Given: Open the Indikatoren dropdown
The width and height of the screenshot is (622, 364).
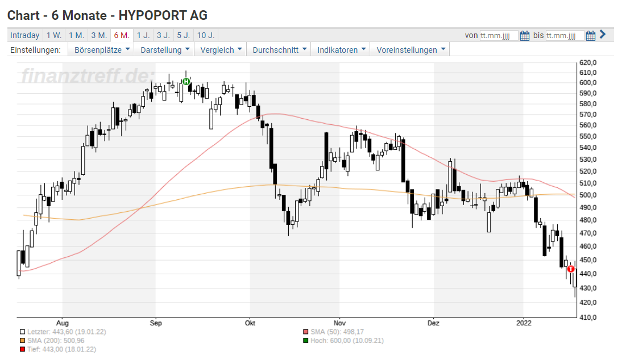Looking at the screenshot, I should point(341,50).
